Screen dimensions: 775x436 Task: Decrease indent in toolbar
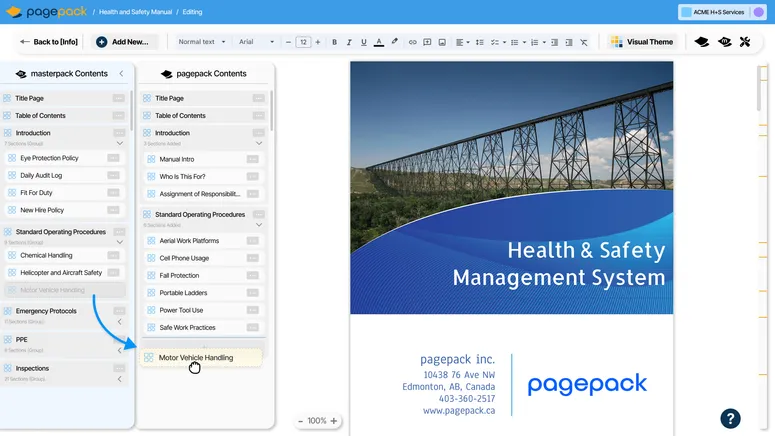555,42
